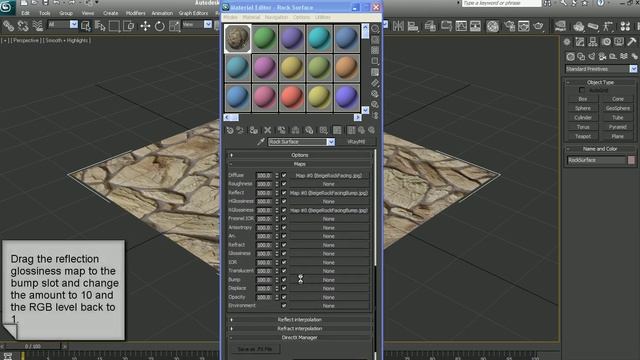Expand Reflect interpolation rollout
640x360 pixels.
tap(300, 320)
